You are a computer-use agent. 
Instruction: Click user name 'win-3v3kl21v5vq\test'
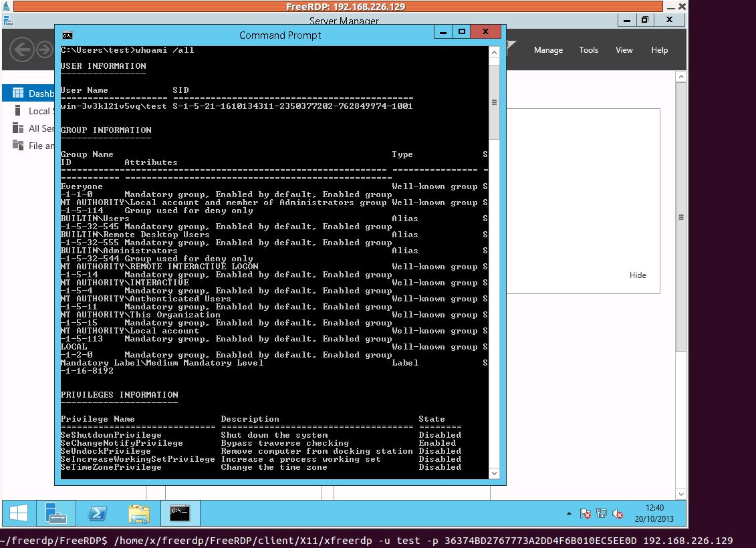coord(114,106)
